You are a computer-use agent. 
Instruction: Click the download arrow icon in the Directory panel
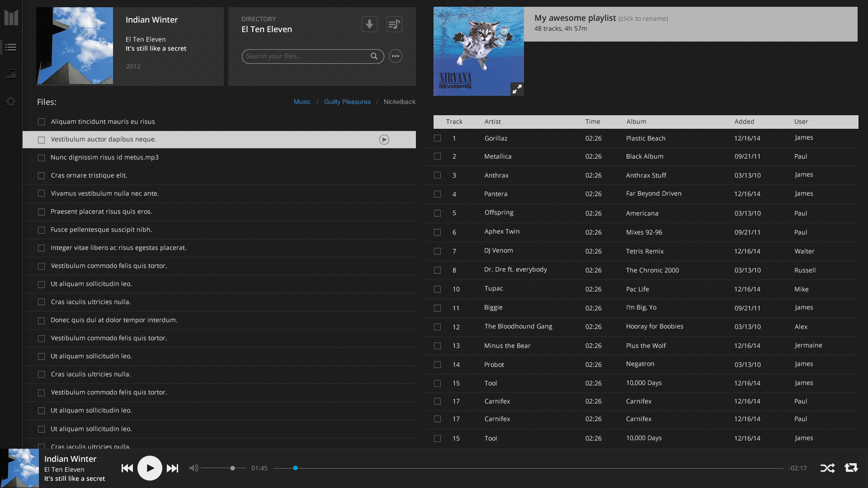pos(369,24)
